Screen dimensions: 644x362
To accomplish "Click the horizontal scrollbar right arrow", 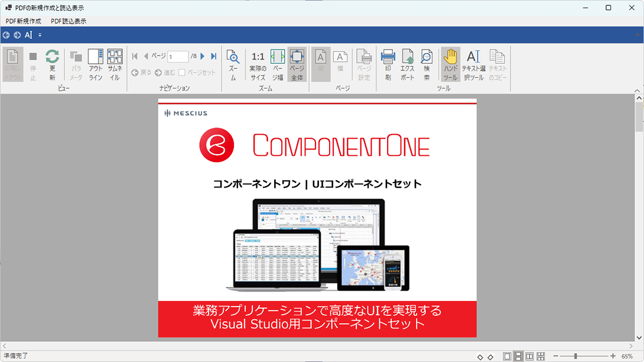I will 631,346.
